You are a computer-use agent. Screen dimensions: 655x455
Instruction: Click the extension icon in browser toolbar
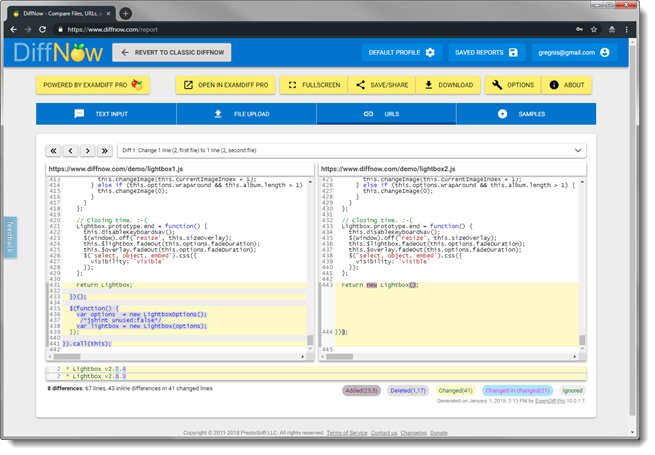pos(612,30)
